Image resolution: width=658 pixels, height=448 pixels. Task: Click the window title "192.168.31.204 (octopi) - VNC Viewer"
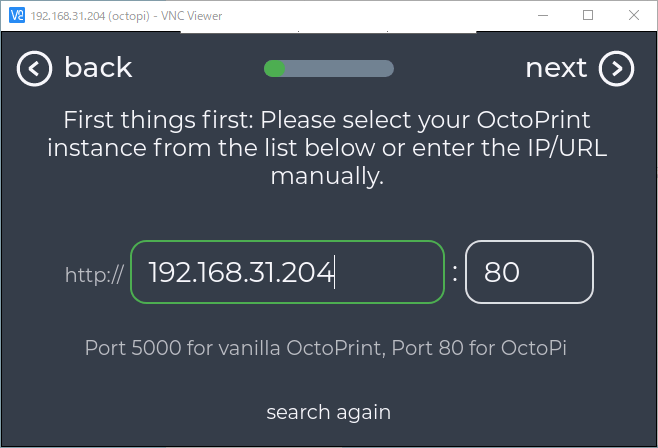pyautogui.click(x=126, y=16)
